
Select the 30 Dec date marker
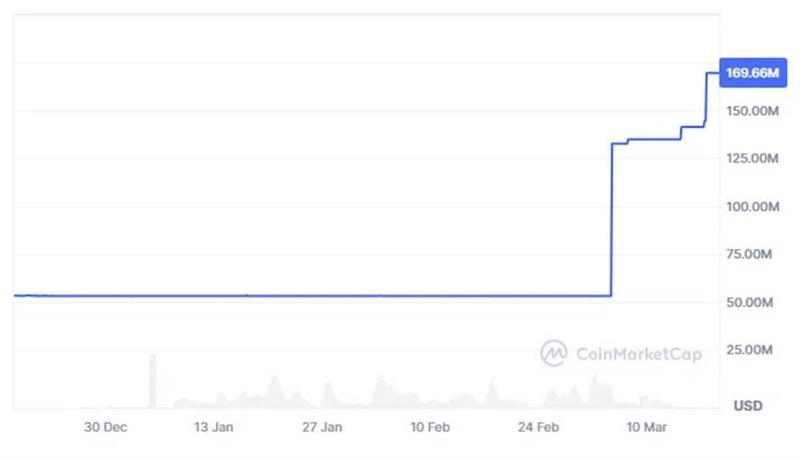click(x=105, y=427)
